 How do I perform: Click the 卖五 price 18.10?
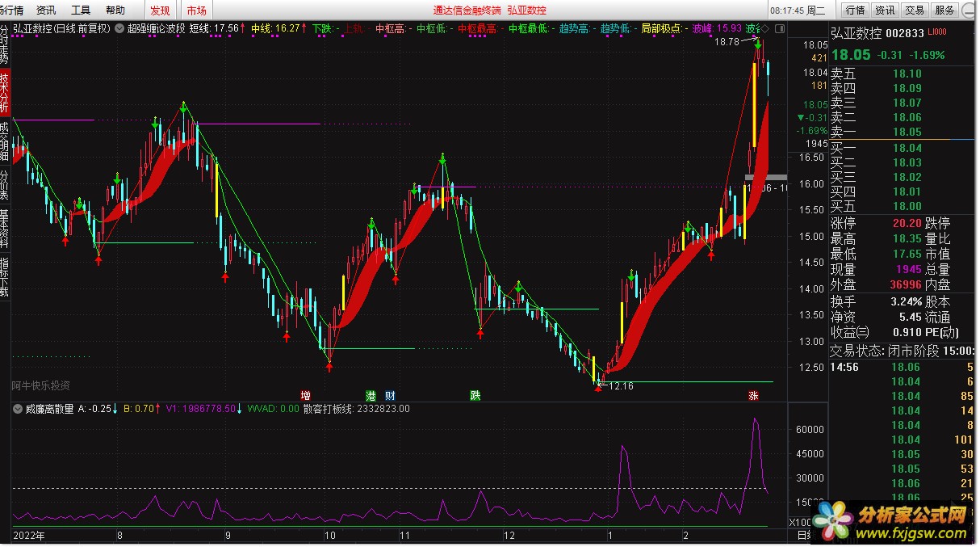pyautogui.click(x=907, y=74)
